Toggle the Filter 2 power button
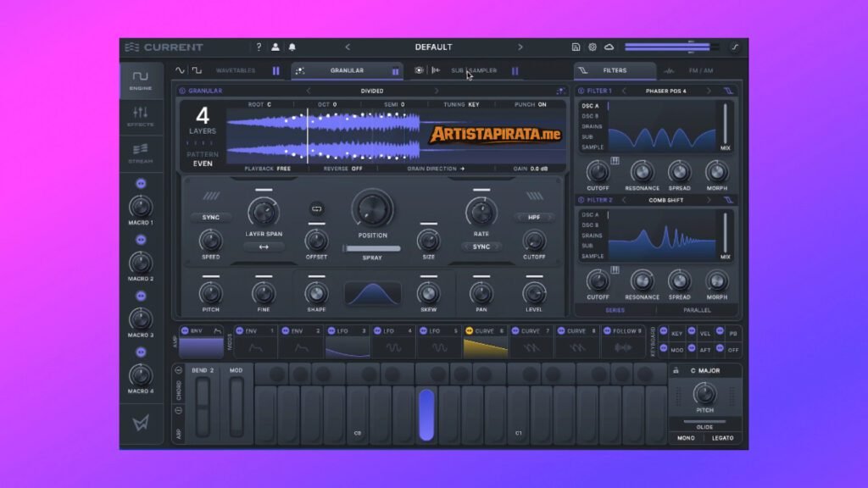This screenshot has width=868, height=488. 581,200
